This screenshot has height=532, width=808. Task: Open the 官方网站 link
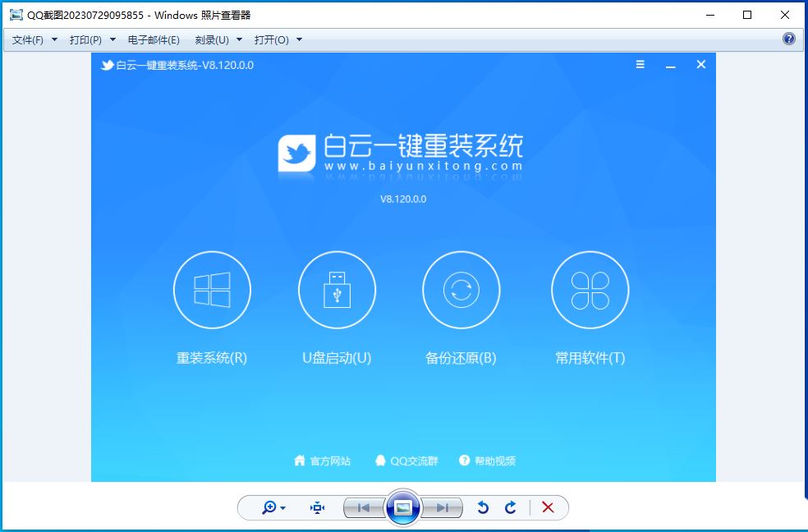(x=330, y=461)
